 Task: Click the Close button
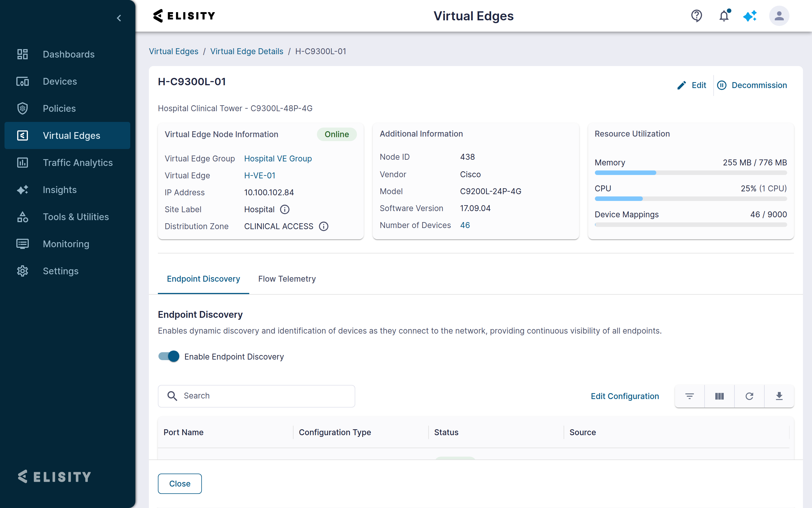(180, 483)
